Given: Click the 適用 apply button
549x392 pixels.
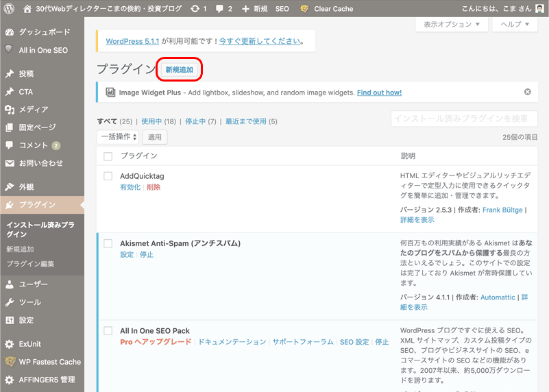Looking at the screenshot, I should (x=154, y=137).
